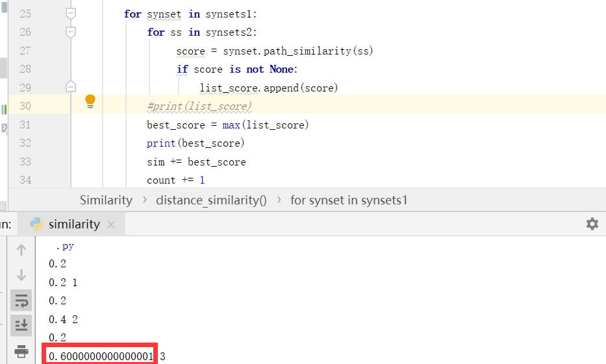The image size is (606, 364).
Task: Open Run panel settings gear
Action: click(592, 224)
